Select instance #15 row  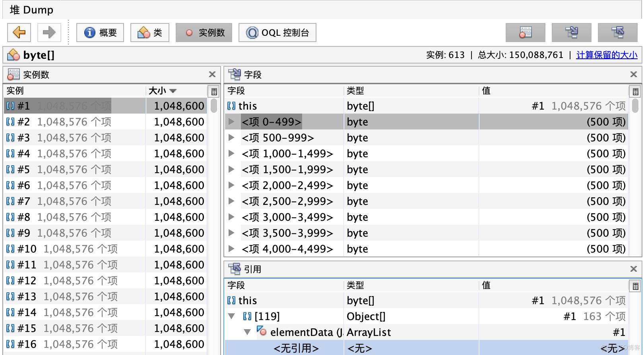coord(105,328)
